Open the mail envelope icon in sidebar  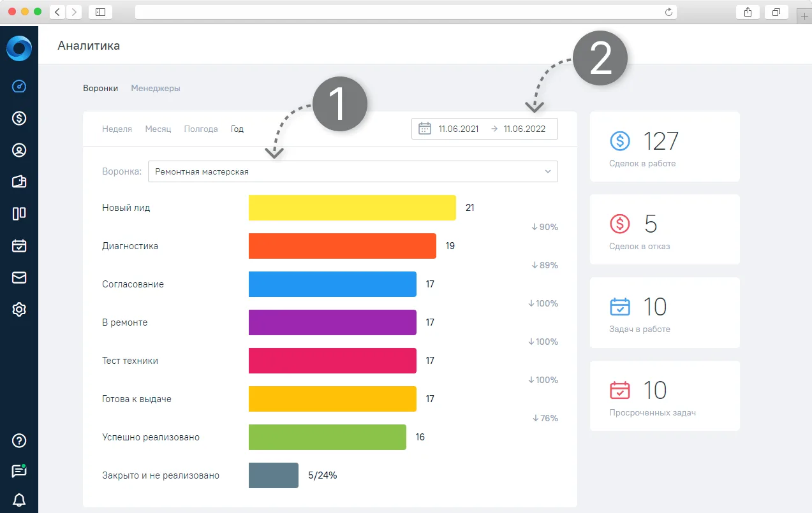(x=19, y=277)
